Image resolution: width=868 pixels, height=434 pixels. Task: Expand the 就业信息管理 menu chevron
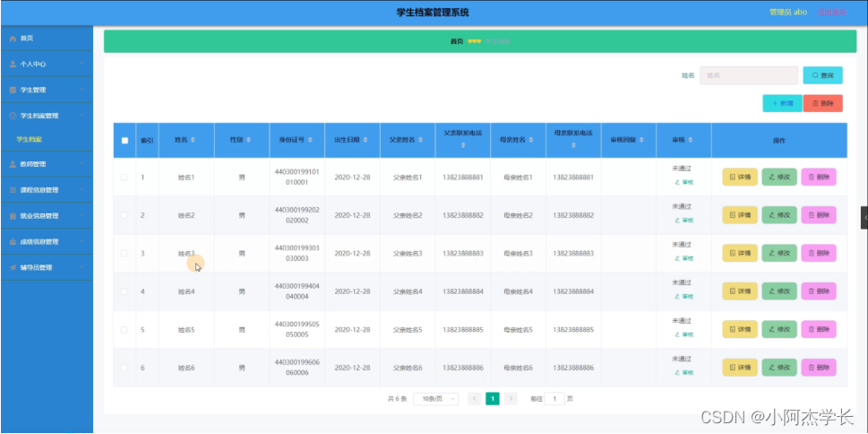pos(82,215)
